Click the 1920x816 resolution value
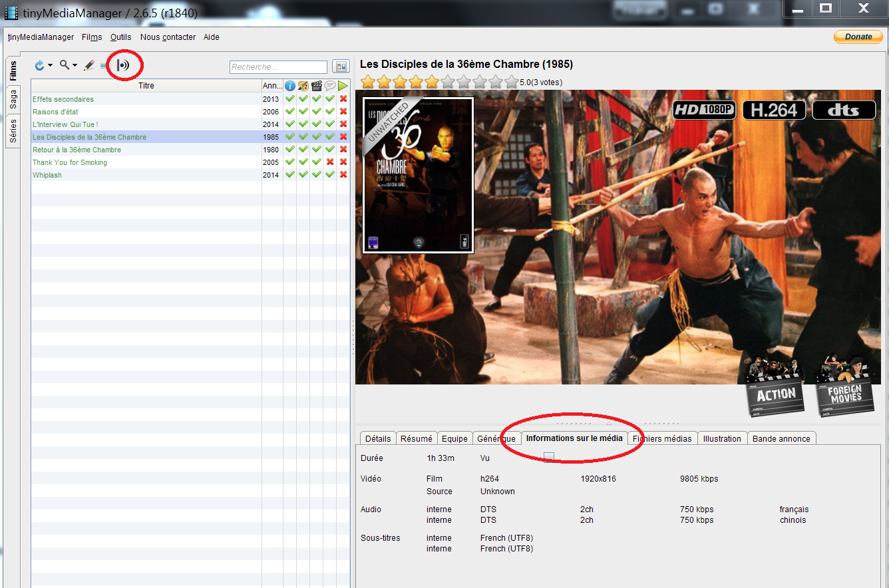Screen dimensions: 889x588 click(x=598, y=479)
